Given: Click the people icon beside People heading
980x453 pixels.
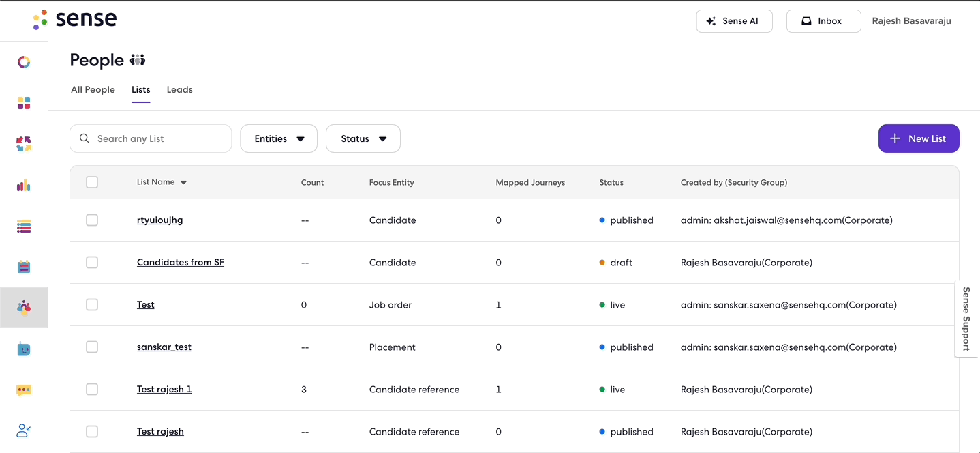Looking at the screenshot, I should (x=138, y=60).
